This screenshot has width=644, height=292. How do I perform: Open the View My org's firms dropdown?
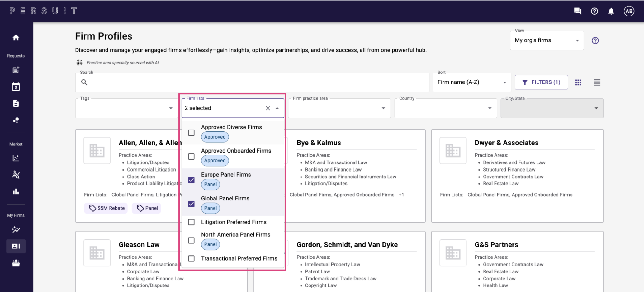[547, 40]
